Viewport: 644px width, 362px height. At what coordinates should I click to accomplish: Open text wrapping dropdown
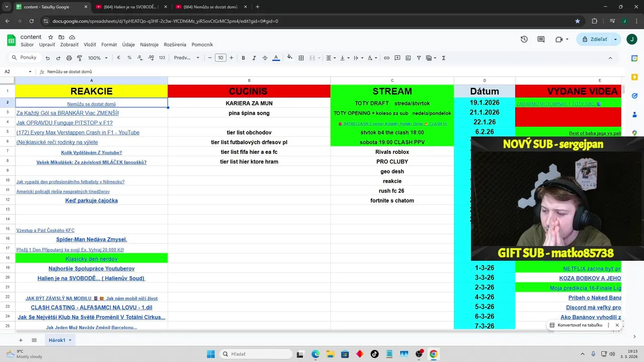(x=358, y=58)
